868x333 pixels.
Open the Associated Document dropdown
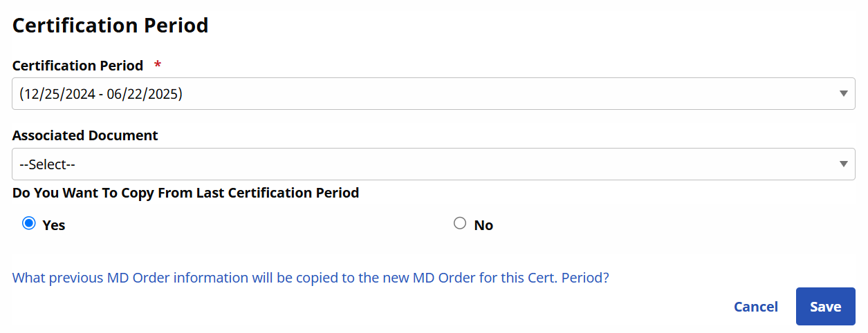[x=433, y=164]
